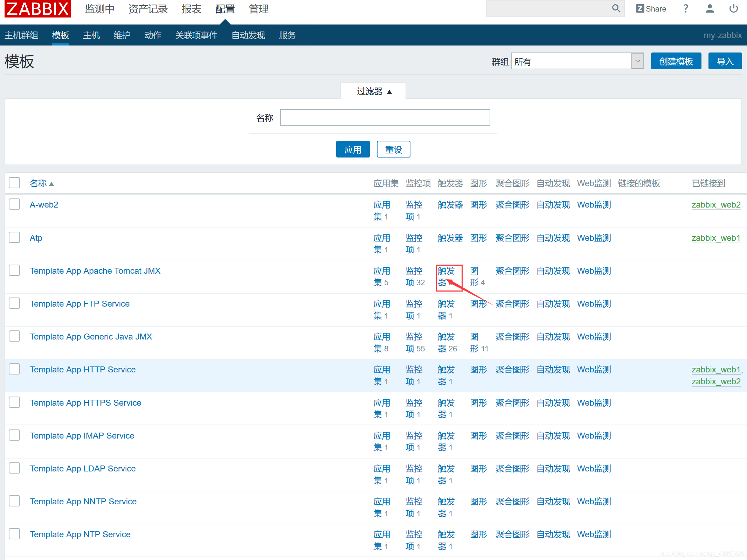This screenshot has height=560, width=747.
Task: Click the 导入 button
Action: click(x=725, y=61)
